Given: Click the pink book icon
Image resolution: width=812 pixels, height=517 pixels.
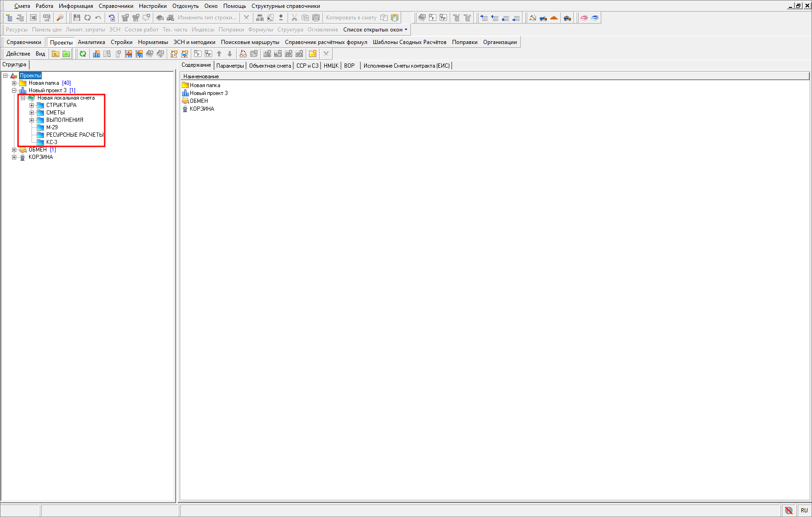Looking at the screenshot, I should [x=584, y=18].
